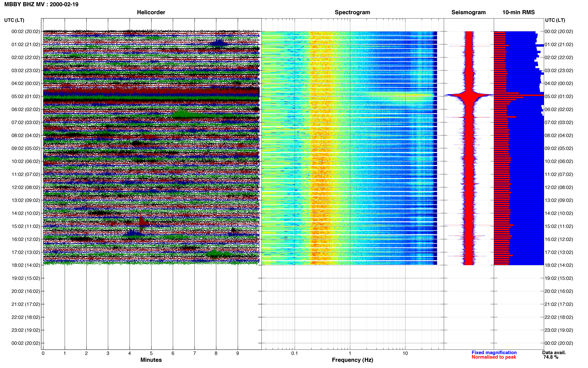Click right time label 15:02 (11:02)
This screenshot has width=588, height=368.
tap(559, 226)
